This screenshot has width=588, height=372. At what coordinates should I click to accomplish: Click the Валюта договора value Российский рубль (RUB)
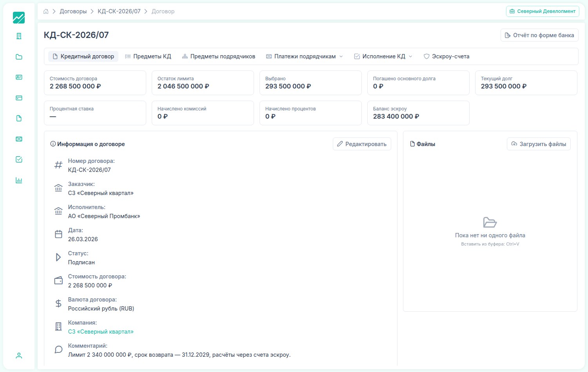point(101,309)
